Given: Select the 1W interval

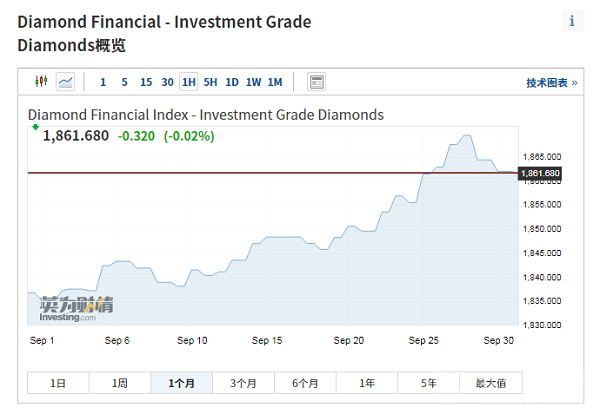Looking at the screenshot, I should tap(253, 82).
